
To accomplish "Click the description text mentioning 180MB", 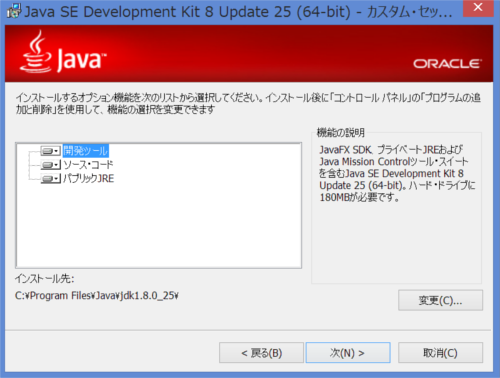I will [x=397, y=173].
